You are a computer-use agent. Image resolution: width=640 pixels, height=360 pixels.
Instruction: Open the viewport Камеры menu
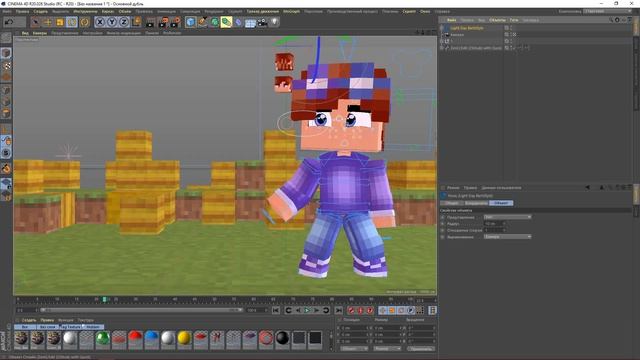click(x=40, y=33)
